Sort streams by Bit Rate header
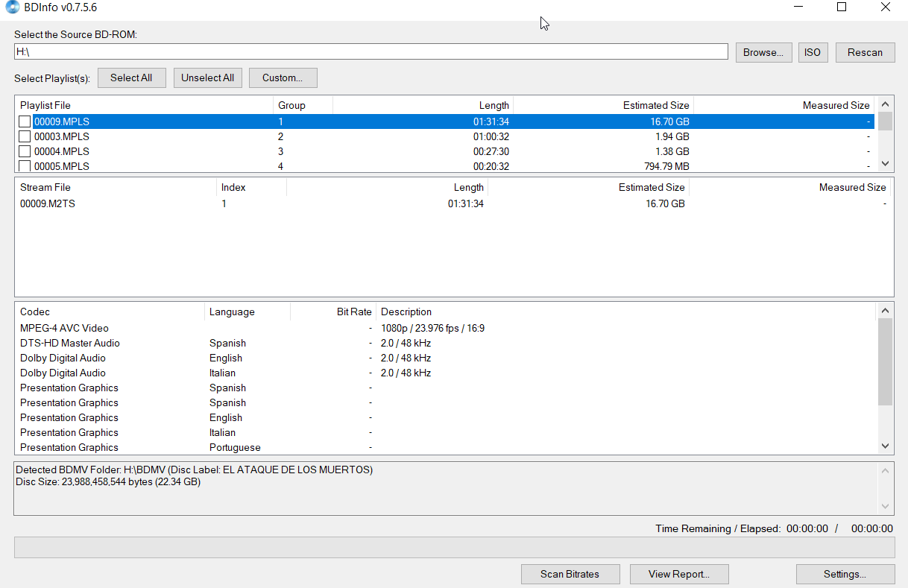The image size is (908, 588). (x=333, y=312)
